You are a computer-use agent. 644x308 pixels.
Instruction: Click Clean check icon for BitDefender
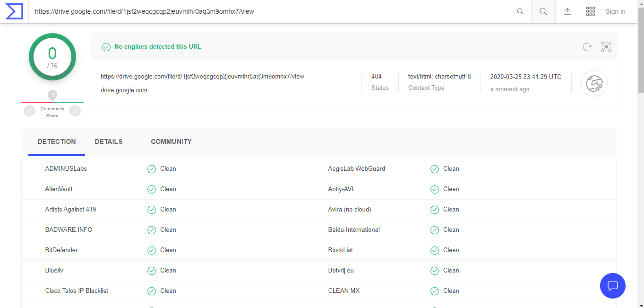coord(152,250)
